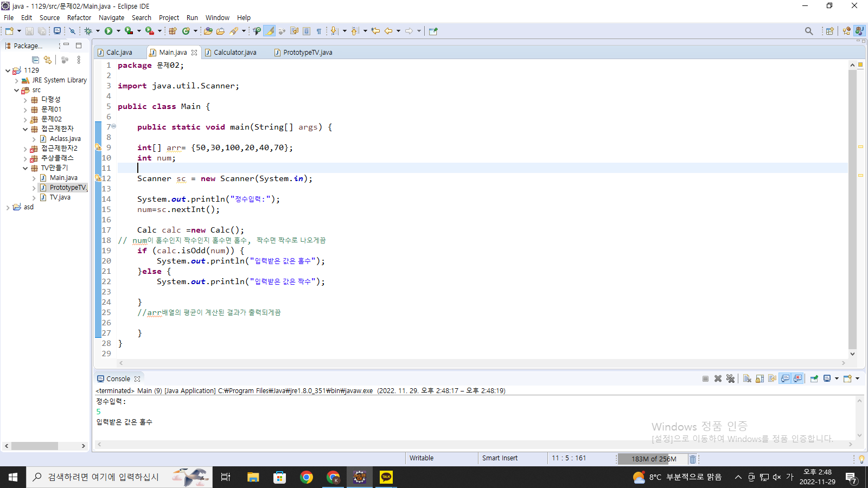868x488 pixels.
Task: Expand the JRE System Library node
Action: (17, 80)
